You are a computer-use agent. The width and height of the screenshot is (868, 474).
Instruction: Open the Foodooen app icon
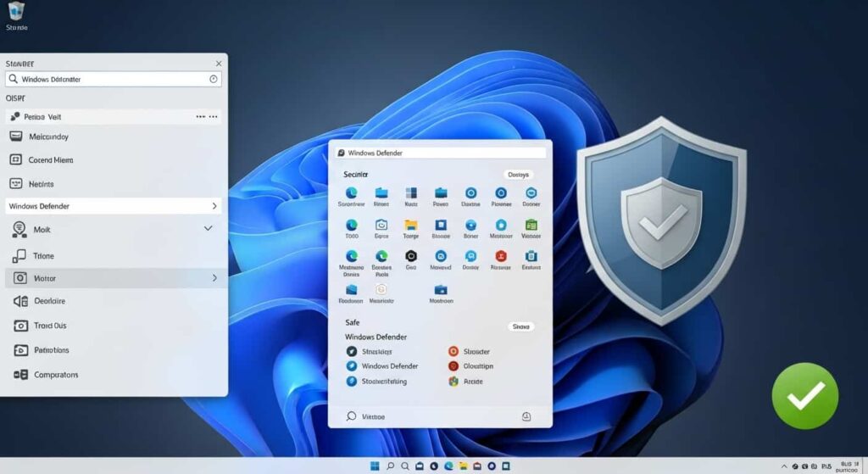point(351,290)
